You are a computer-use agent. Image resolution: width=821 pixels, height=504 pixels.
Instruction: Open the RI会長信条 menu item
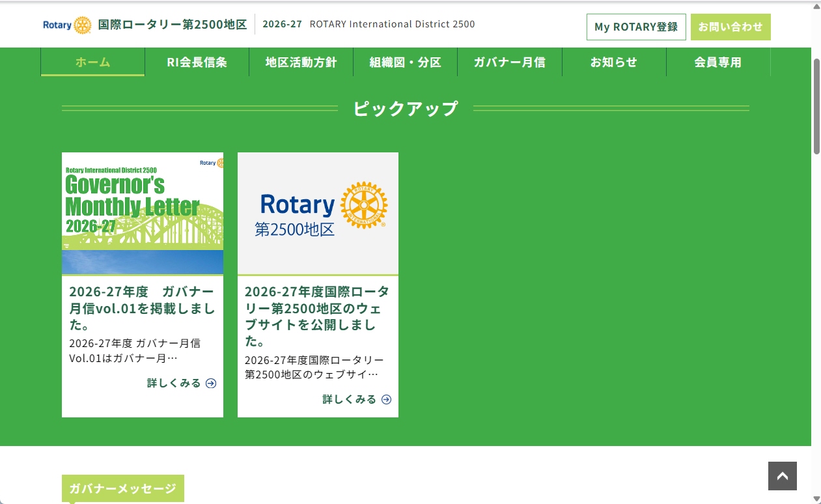tap(197, 63)
